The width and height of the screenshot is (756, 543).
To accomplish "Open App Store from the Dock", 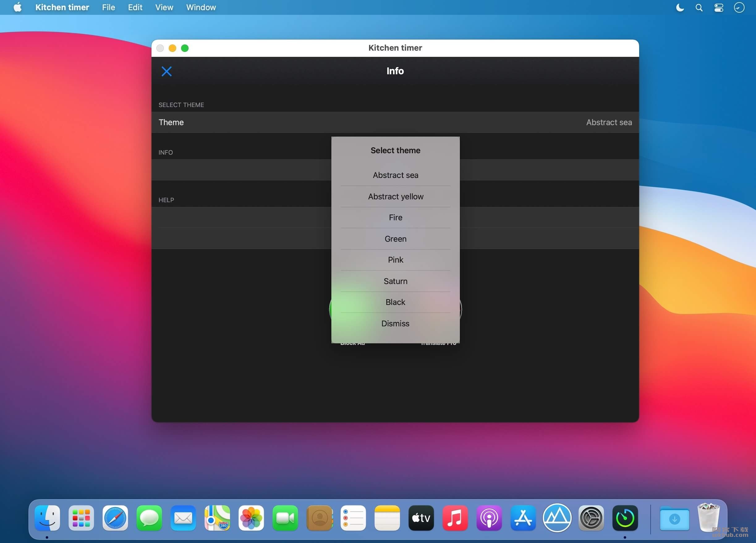I will pyautogui.click(x=523, y=518).
